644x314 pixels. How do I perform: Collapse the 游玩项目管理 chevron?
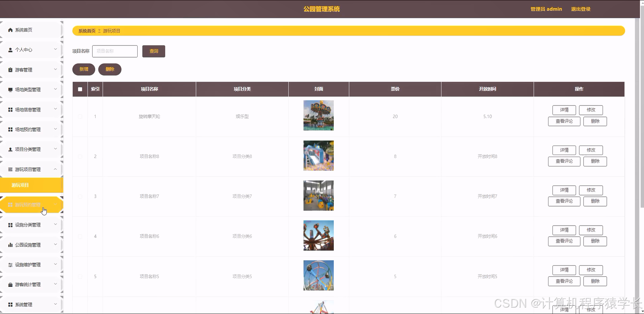point(56,169)
